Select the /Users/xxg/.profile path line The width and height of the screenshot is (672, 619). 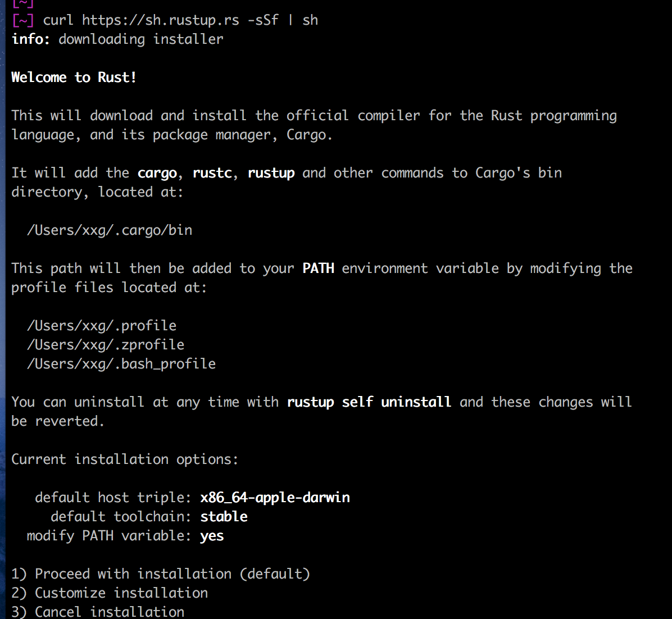(102, 326)
